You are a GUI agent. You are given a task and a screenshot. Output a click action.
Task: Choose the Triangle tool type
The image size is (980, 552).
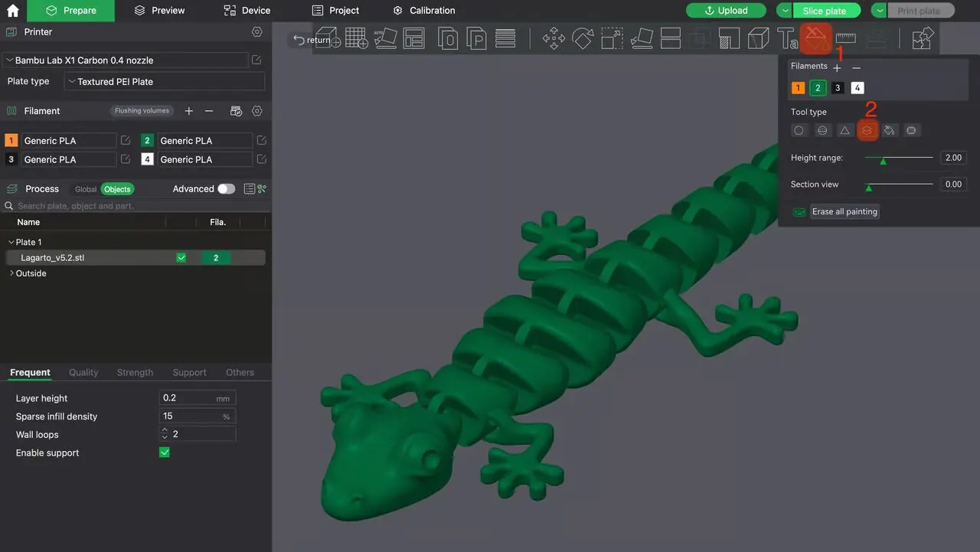click(x=844, y=130)
